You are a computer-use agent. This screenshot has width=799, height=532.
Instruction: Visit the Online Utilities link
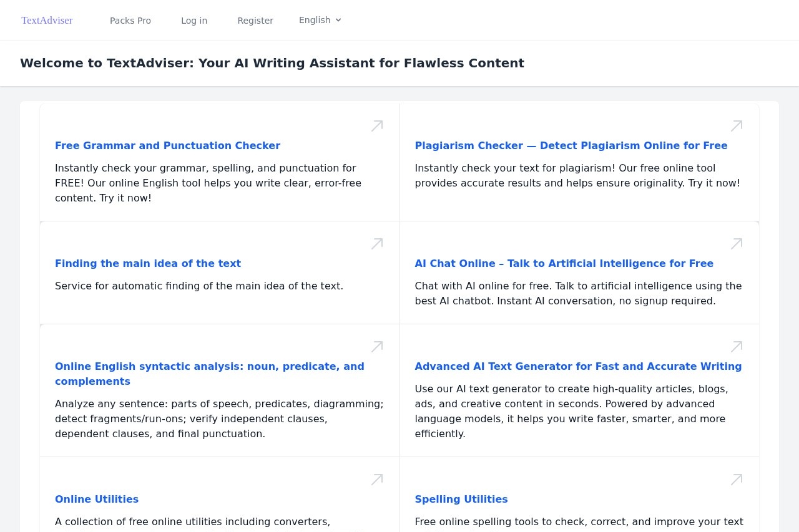97,499
